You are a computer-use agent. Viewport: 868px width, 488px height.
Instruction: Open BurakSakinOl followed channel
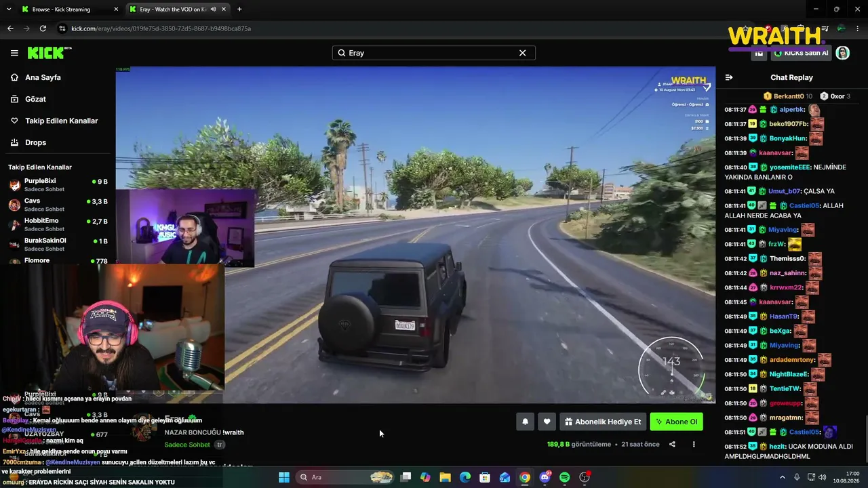58,244
